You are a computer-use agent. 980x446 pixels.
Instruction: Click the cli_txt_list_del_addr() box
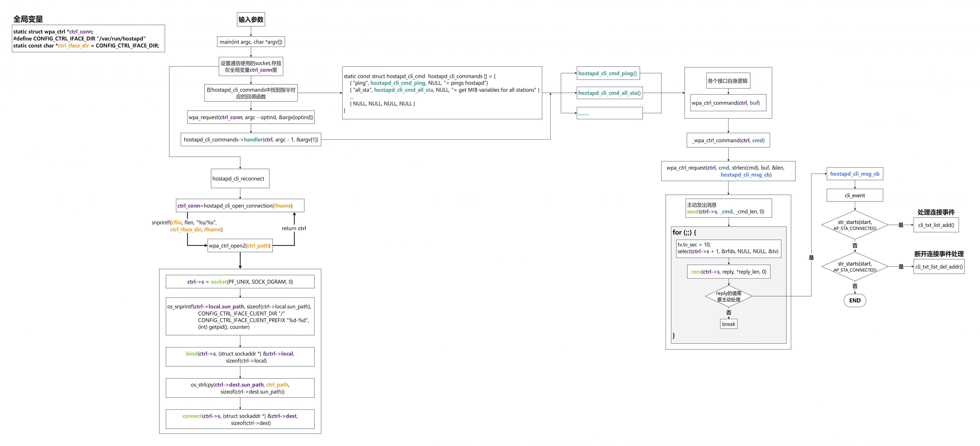click(x=939, y=267)
